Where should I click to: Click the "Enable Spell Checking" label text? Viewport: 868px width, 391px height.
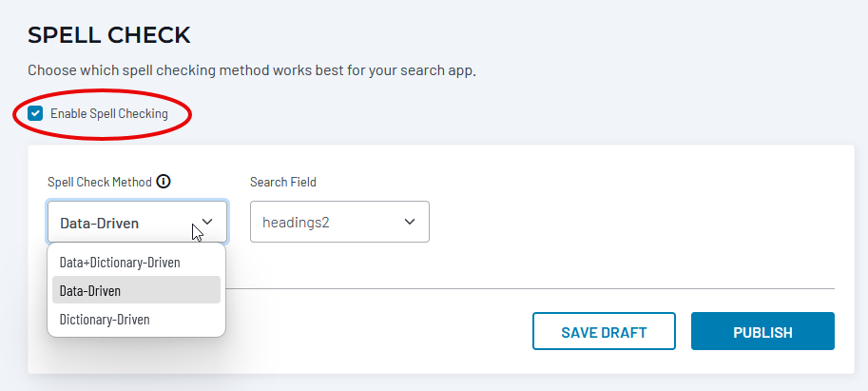108,114
